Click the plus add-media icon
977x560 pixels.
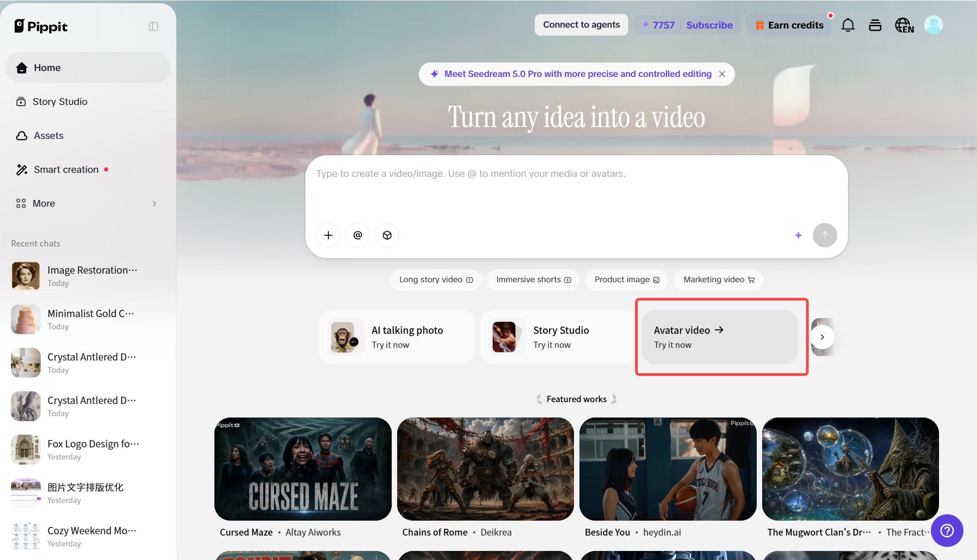[328, 235]
